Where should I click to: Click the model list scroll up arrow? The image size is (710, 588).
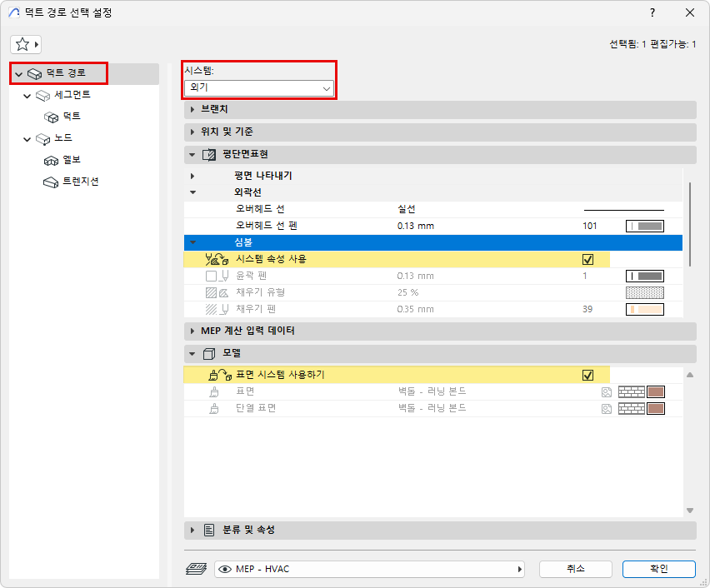click(690, 375)
